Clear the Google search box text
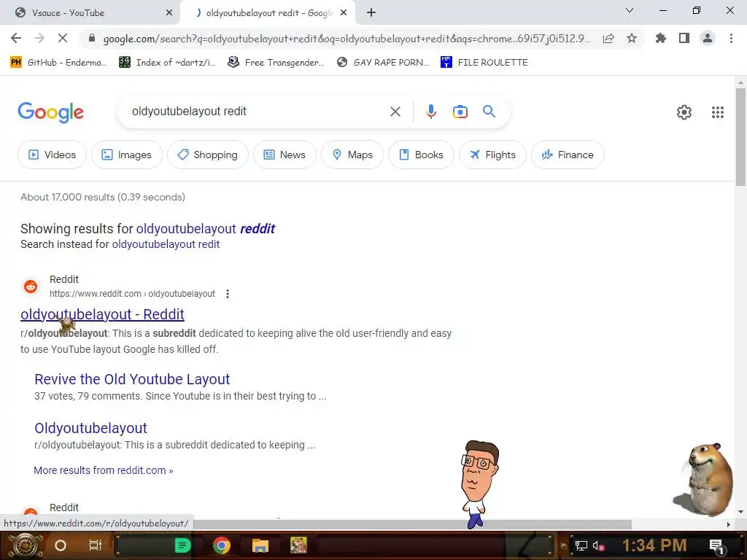This screenshot has height=560, width=747. [395, 112]
